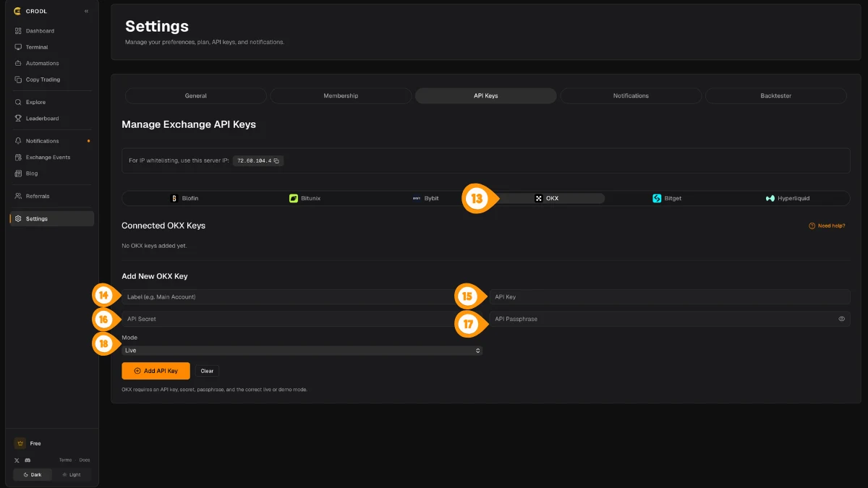Open the Mode dropdown showing Live
This screenshot has height=488, width=868.
[x=302, y=351]
